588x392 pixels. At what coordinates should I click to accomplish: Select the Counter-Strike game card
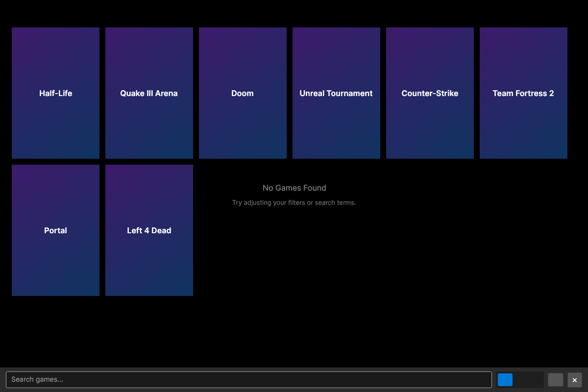point(430,93)
